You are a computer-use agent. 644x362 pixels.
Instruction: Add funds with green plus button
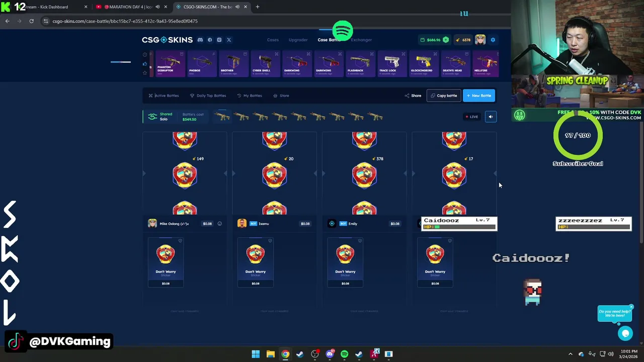coord(446,40)
